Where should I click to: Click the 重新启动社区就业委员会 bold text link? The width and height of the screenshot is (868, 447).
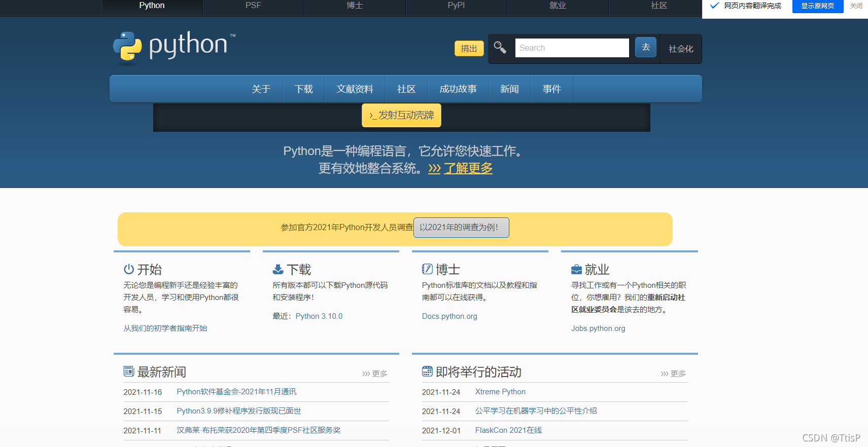point(628,303)
